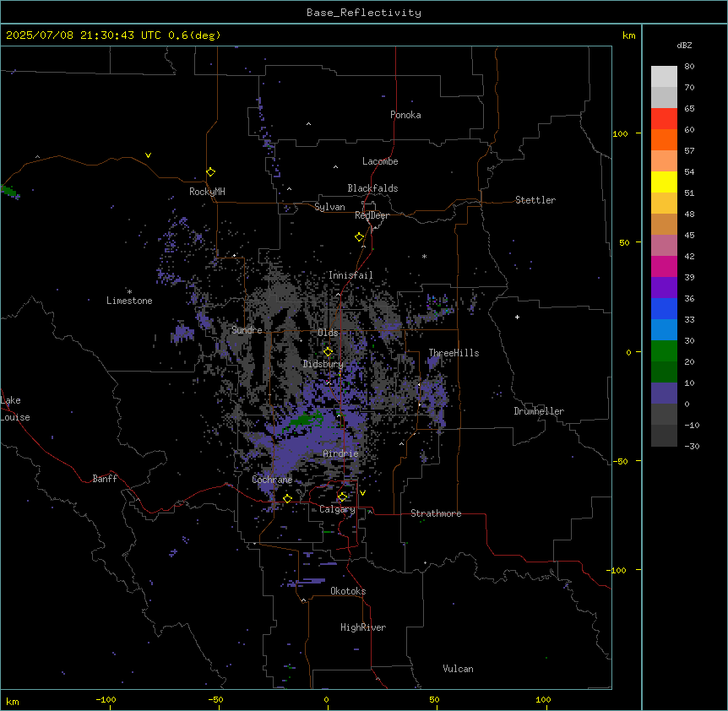The width and height of the screenshot is (728, 711).
Task: Select the bright green 20-30 dBZ swatch
Action: pos(664,351)
